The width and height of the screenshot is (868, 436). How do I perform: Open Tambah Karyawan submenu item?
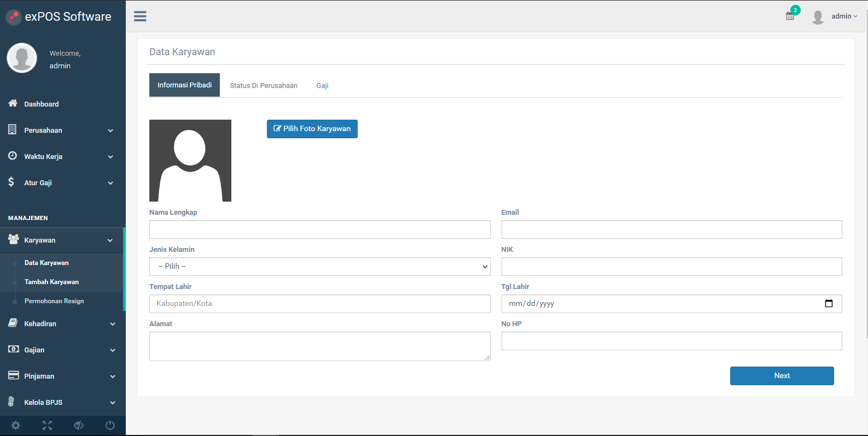tap(51, 282)
